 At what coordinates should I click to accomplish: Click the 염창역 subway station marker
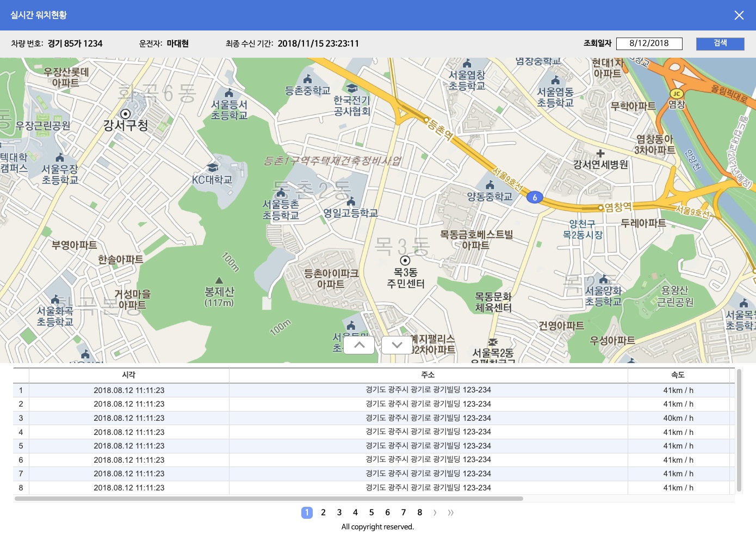point(601,207)
